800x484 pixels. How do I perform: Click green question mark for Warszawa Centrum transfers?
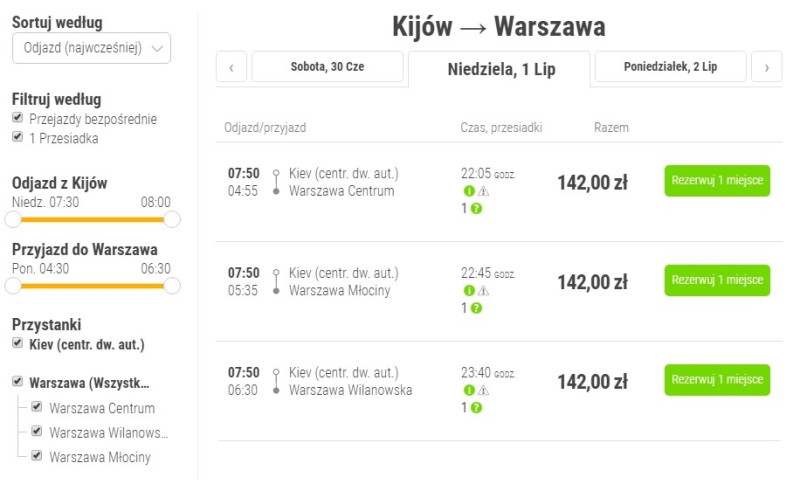pyautogui.click(x=476, y=209)
